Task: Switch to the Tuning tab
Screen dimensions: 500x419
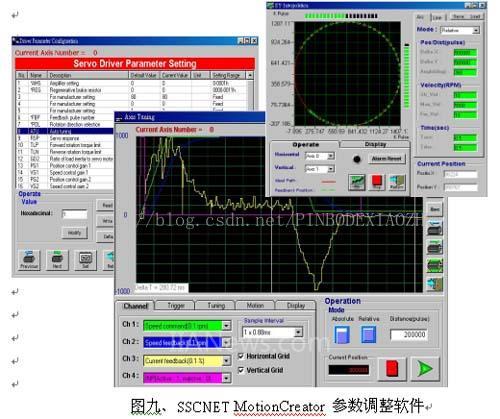Action: (216, 306)
